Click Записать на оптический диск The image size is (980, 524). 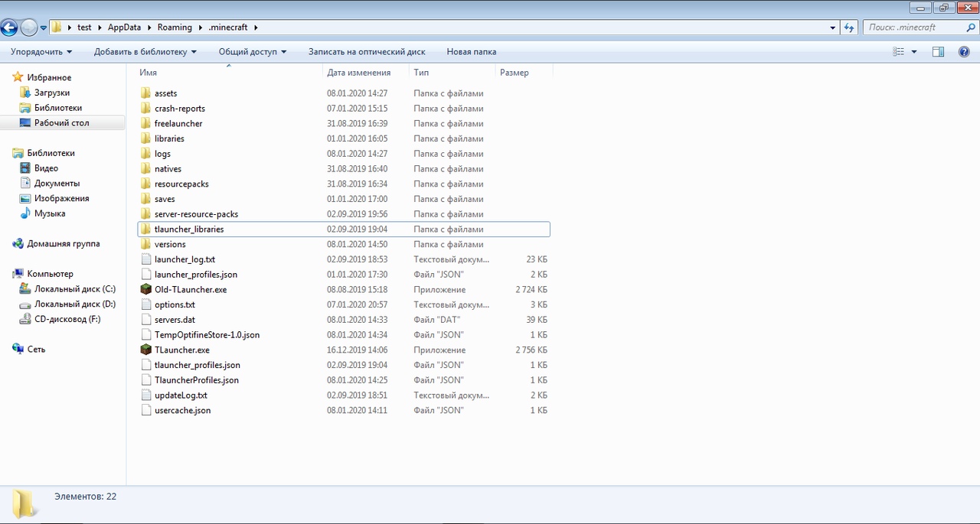coord(367,52)
